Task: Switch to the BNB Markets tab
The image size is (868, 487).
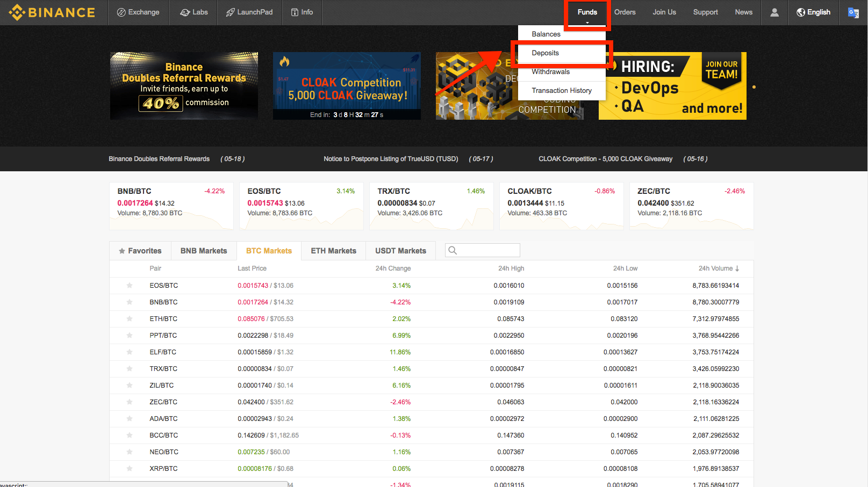Action: coord(204,251)
